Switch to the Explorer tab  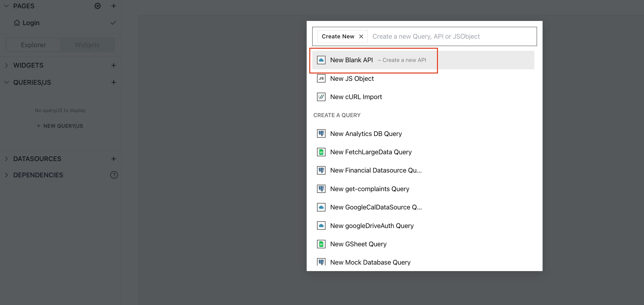point(33,45)
